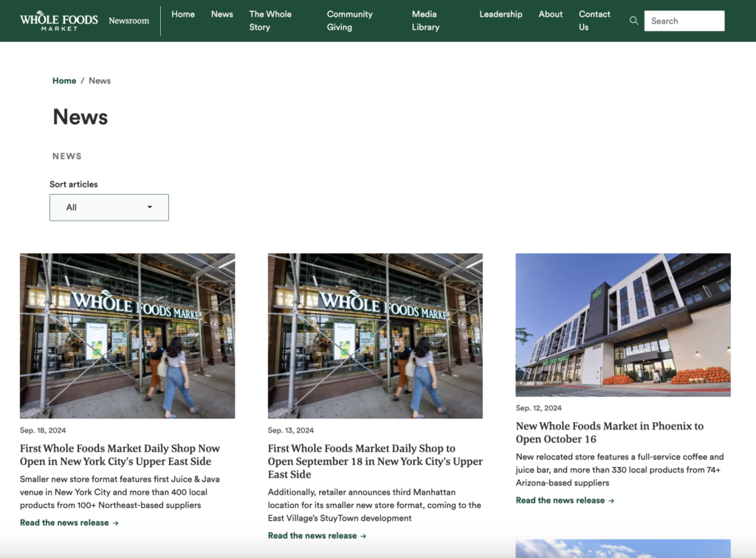
Task: Read the news release for Phoenix article
Action: coord(565,500)
